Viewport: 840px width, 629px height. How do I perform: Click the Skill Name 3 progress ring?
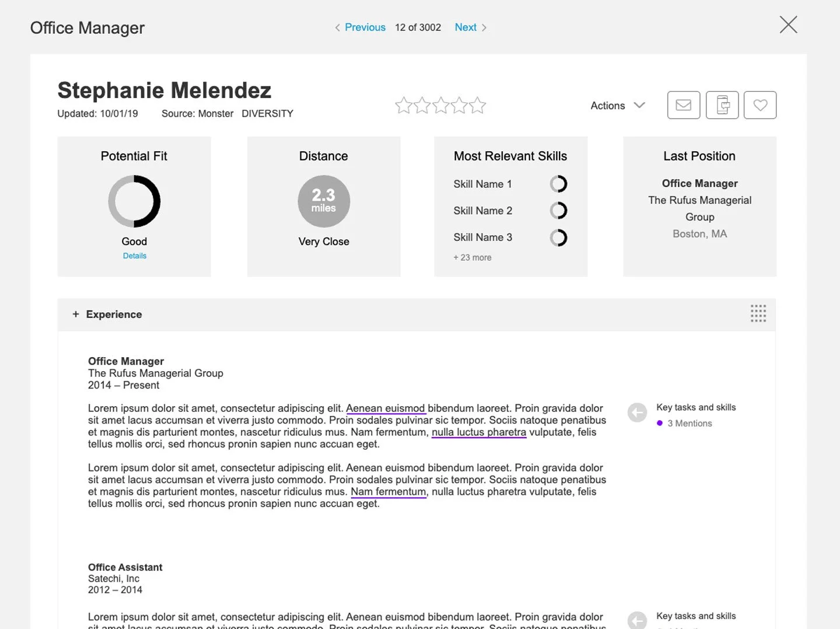(558, 237)
